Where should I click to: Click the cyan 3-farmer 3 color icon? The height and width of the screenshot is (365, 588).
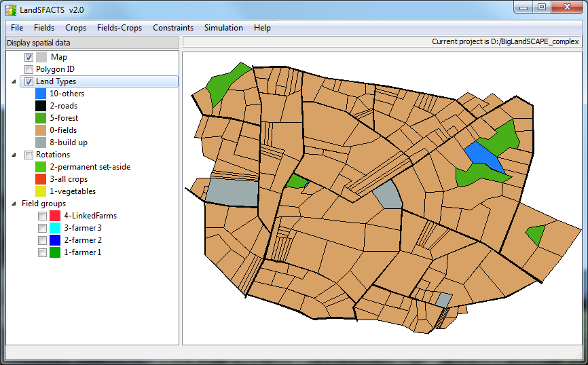tap(55, 228)
